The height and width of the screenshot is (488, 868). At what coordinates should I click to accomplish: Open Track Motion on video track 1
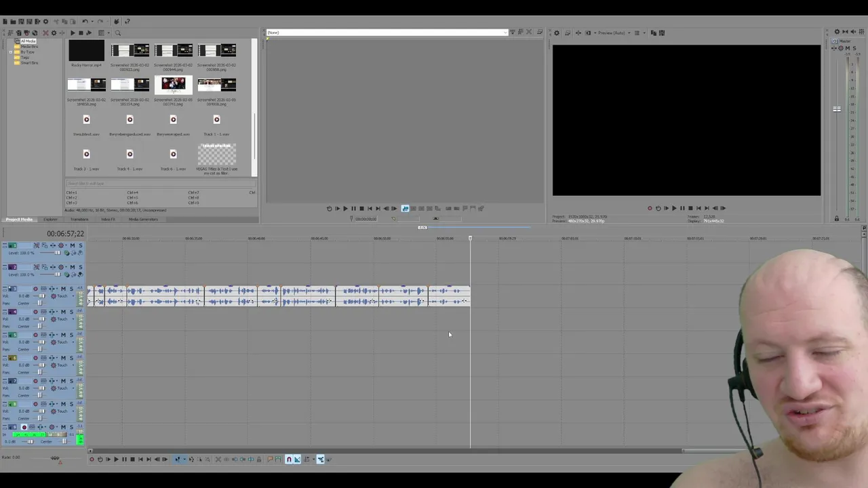point(45,245)
